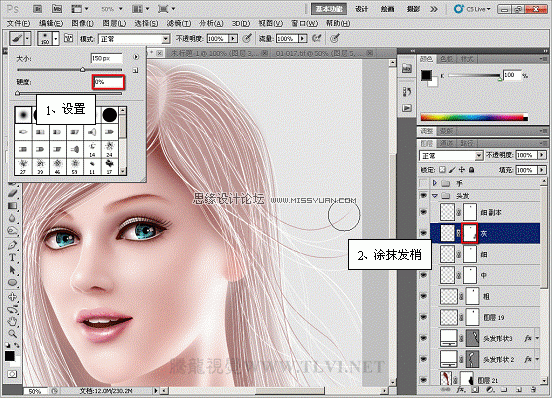Click the tablet pressure for size icon
The image size is (552, 398).
(x=335, y=38)
